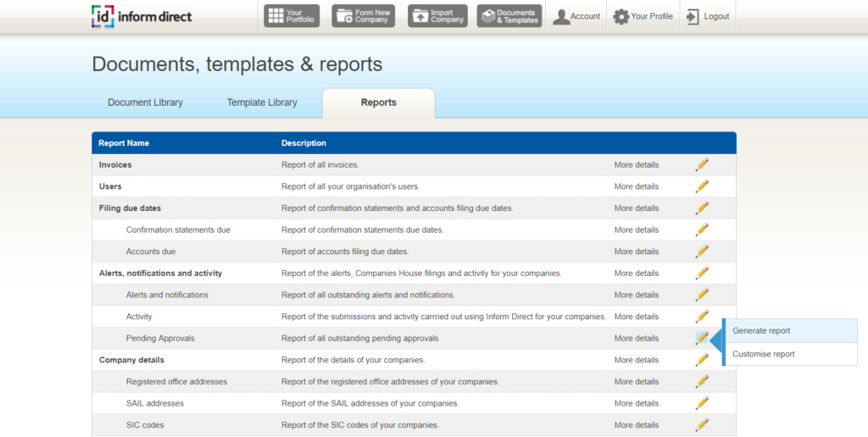The height and width of the screenshot is (437, 868).
Task: Click the Documents & Templates toolbar button
Action: [509, 16]
